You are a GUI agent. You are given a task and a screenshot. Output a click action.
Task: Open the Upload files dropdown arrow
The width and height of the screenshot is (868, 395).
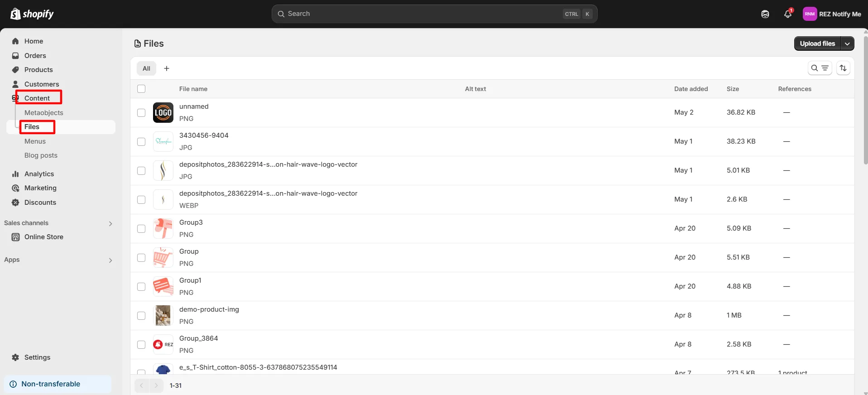tap(847, 43)
